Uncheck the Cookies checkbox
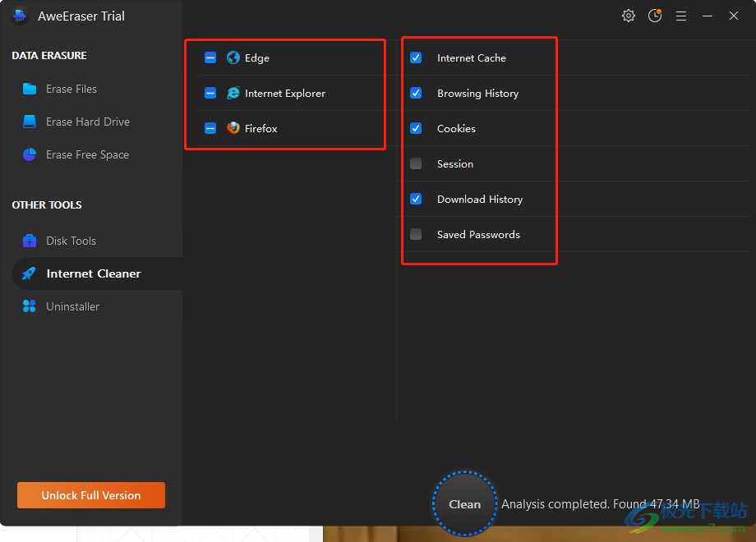The image size is (756, 542). click(416, 128)
